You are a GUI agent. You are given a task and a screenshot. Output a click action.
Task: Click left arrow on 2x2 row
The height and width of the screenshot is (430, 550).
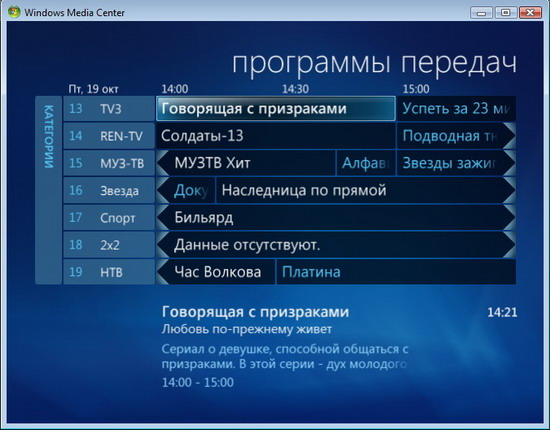[163, 245]
